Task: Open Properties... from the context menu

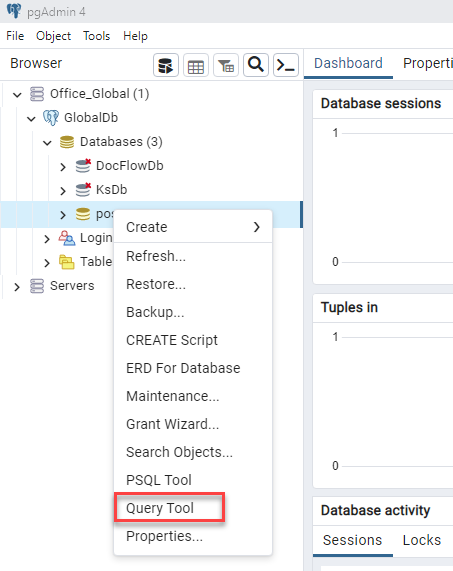Action: tap(193, 536)
